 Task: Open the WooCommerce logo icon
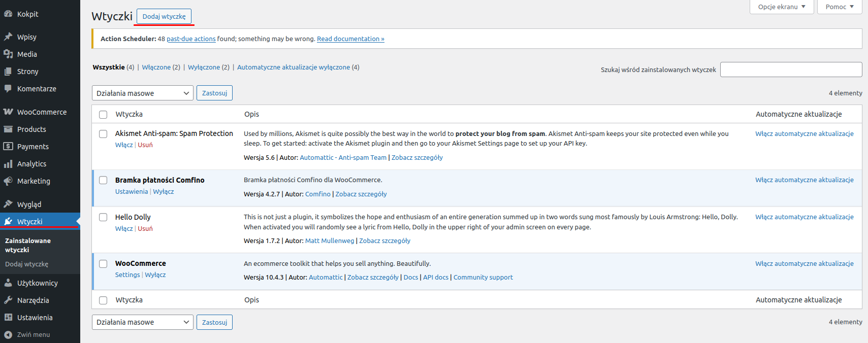click(x=8, y=112)
